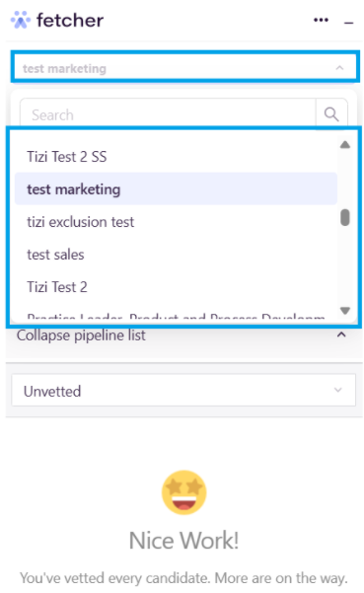364x593 pixels.
Task: Open the three-dot more options menu
Action: click(321, 20)
